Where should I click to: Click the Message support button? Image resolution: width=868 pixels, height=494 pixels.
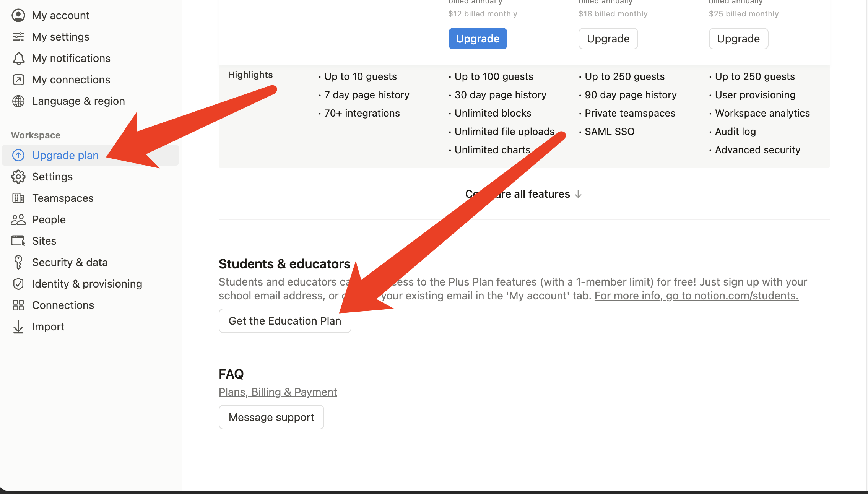tap(271, 417)
